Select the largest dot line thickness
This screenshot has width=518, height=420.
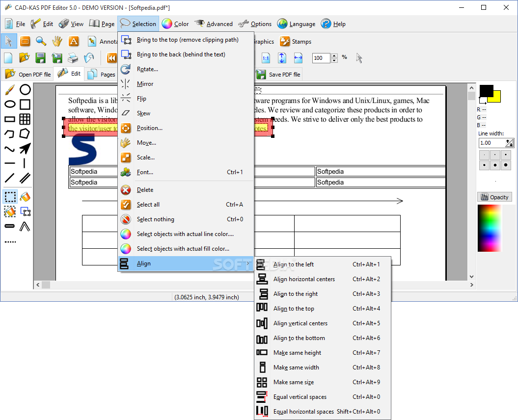pyautogui.click(x=505, y=165)
